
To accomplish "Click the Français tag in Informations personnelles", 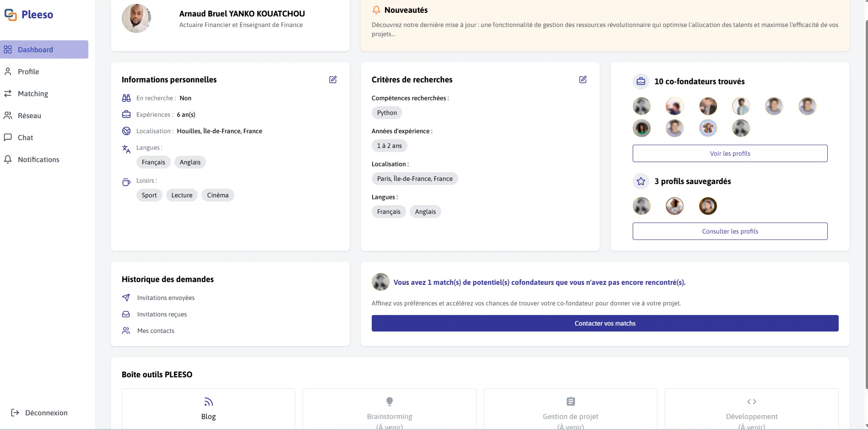I will point(153,162).
